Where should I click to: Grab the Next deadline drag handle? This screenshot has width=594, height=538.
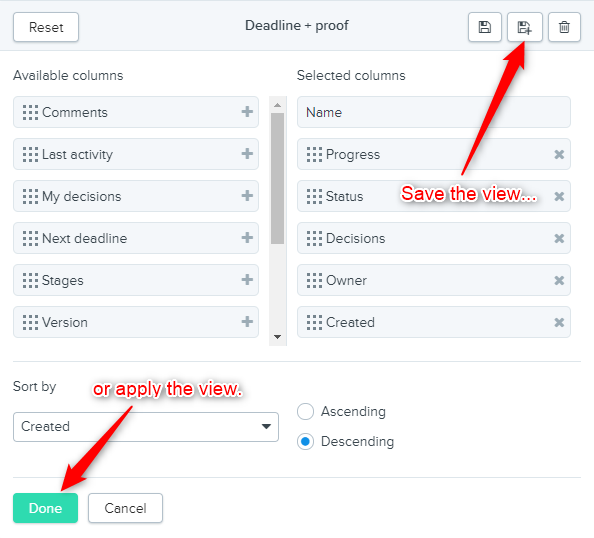(x=30, y=239)
